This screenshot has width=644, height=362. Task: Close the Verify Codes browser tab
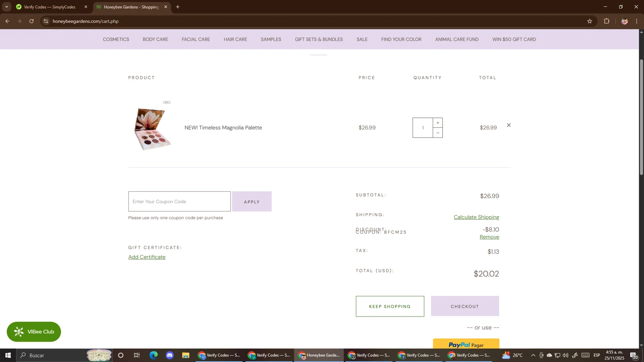pyautogui.click(x=86, y=7)
